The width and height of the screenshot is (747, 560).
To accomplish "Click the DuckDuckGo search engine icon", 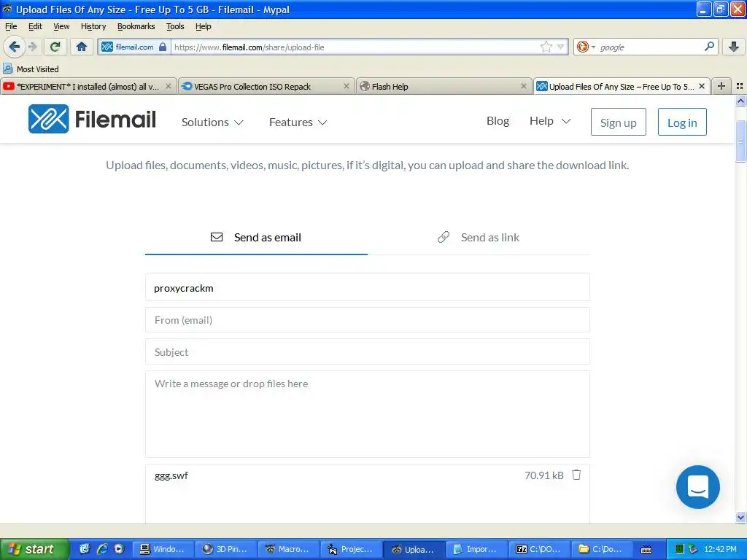I will [x=582, y=47].
